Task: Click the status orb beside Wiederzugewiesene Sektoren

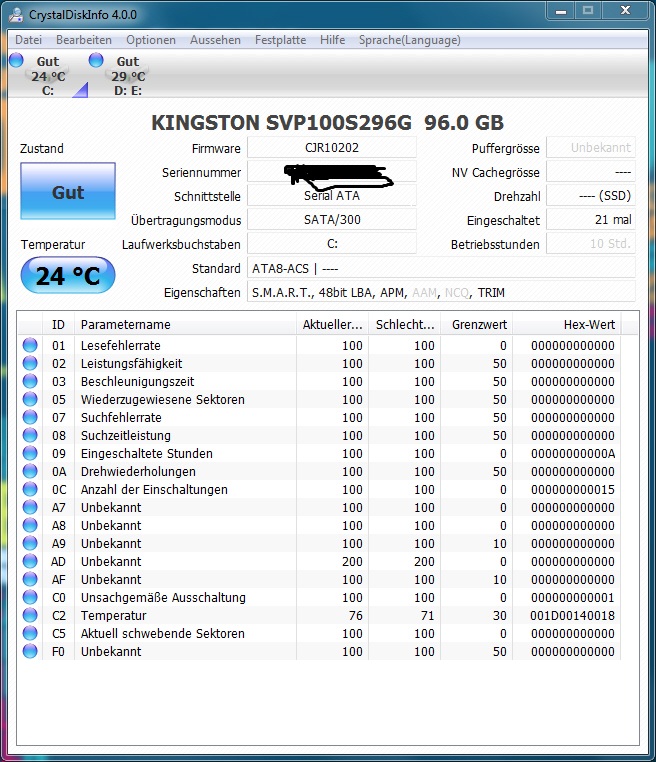Action: click(x=30, y=399)
